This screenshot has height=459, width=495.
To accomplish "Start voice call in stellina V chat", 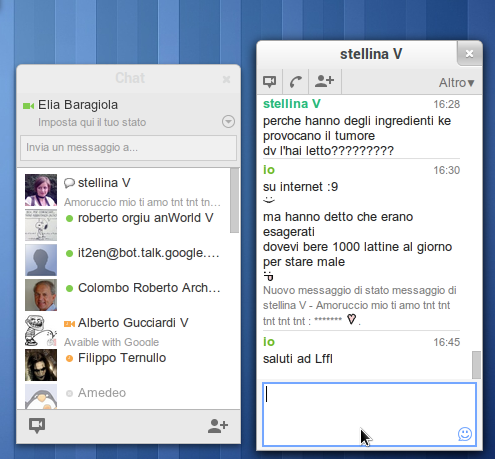I will pyautogui.click(x=296, y=81).
